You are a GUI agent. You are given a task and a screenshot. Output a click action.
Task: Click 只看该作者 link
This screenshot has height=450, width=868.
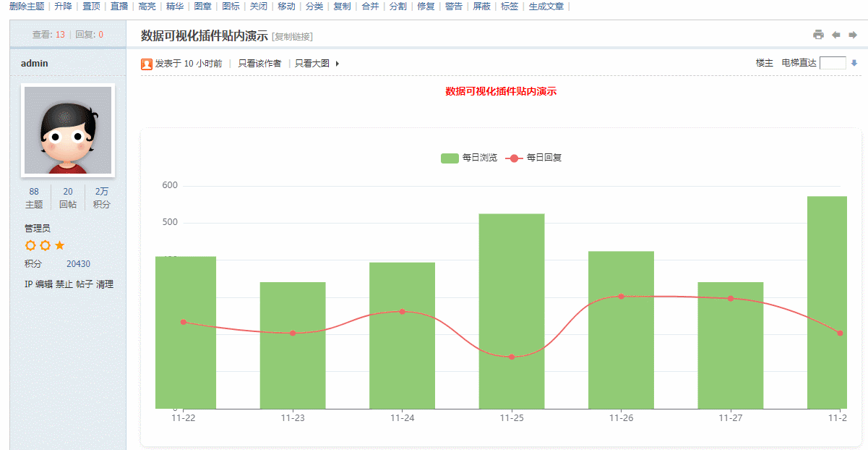pos(259,64)
